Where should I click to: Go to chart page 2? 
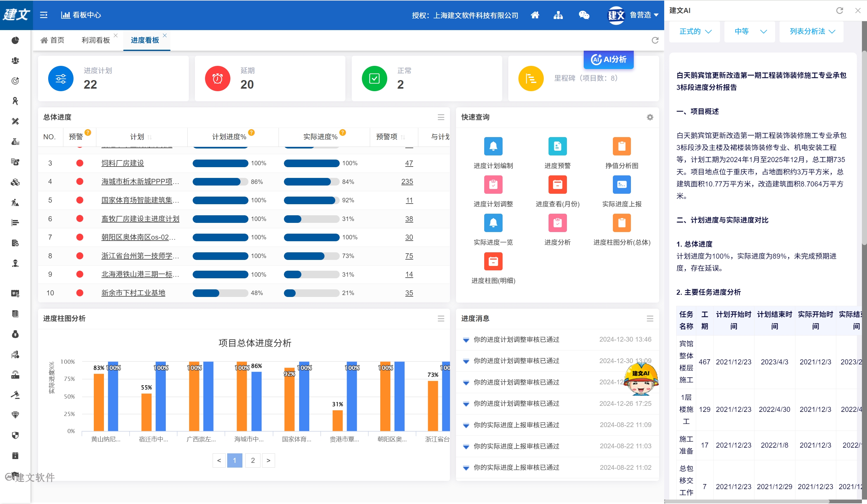click(x=253, y=460)
